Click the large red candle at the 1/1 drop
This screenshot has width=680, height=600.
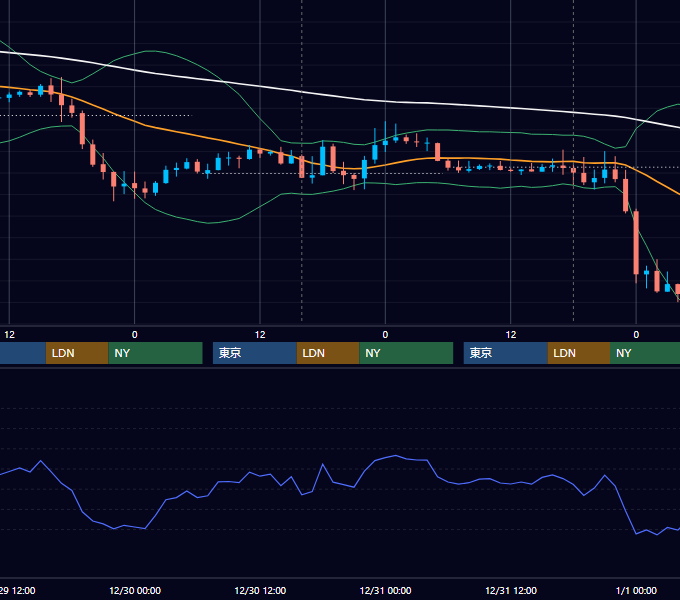point(636,243)
